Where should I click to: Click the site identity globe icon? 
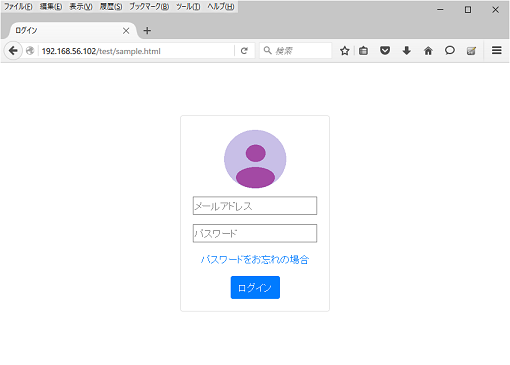tap(30, 51)
